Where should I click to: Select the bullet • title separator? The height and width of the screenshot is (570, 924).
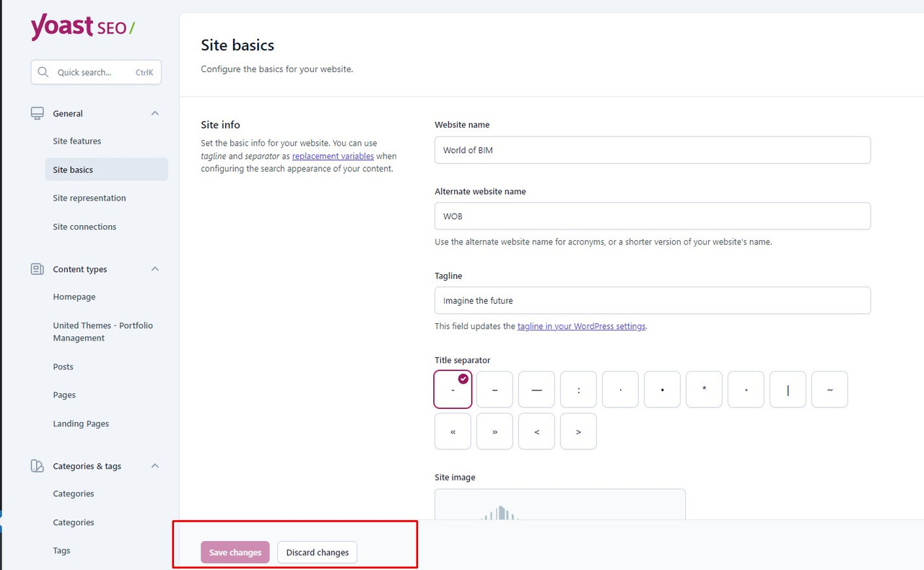pos(662,390)
